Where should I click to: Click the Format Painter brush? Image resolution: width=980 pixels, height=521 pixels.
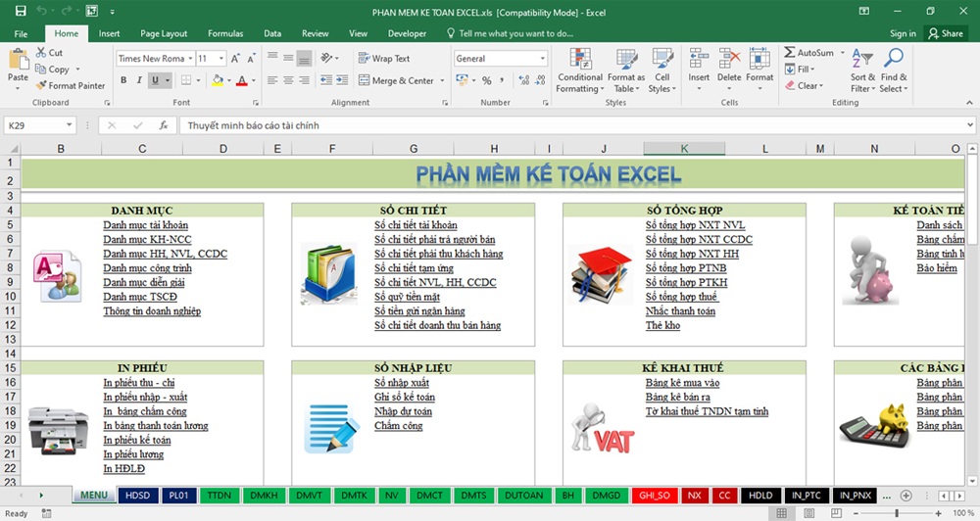pos(42,85)
